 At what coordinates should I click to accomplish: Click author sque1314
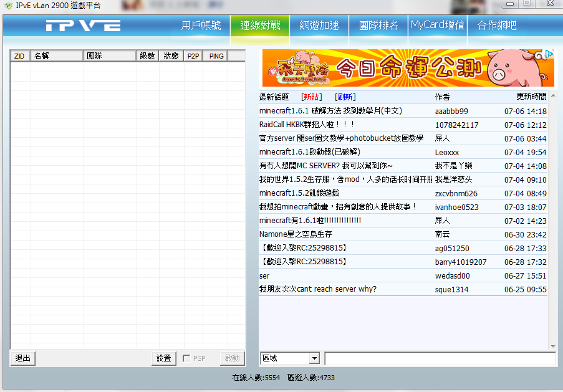point(451,289)
